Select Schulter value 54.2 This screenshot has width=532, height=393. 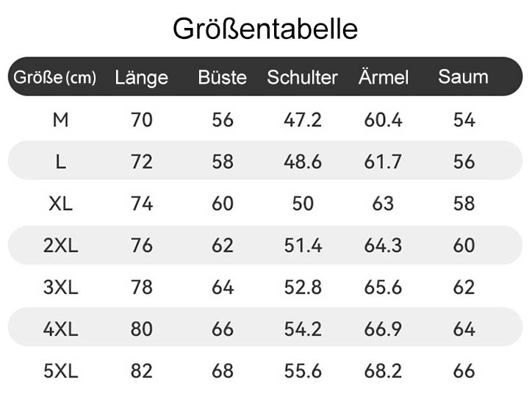click(303, 329)
